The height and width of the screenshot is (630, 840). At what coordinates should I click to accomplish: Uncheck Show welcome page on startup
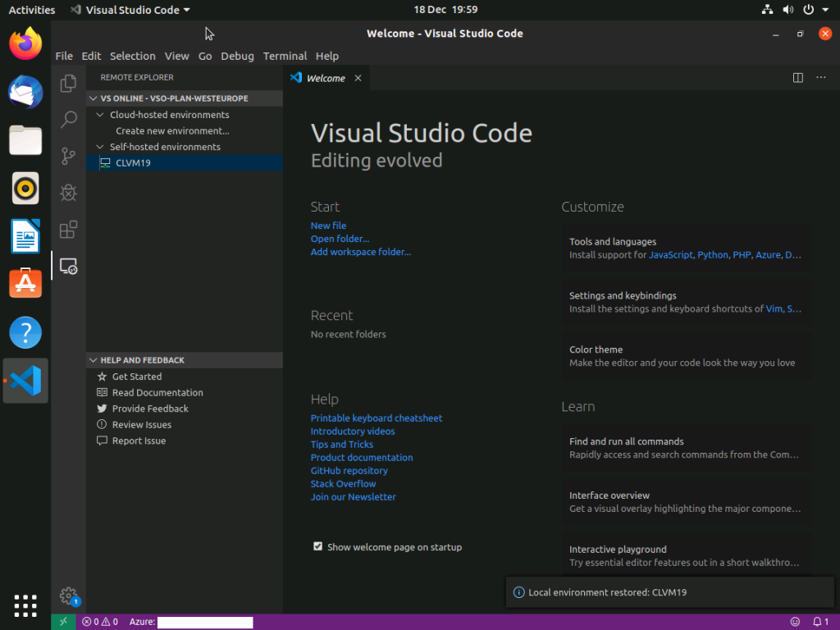tap(317, 546)
